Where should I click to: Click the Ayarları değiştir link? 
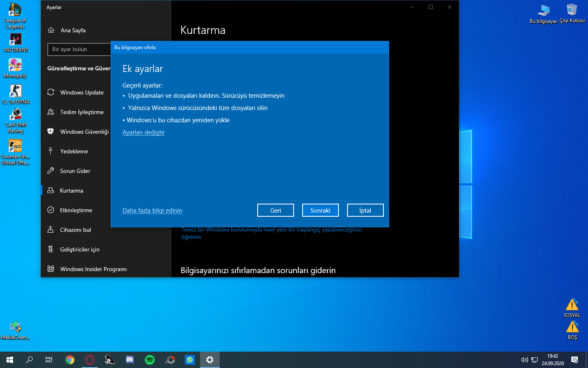coord(144,132)
